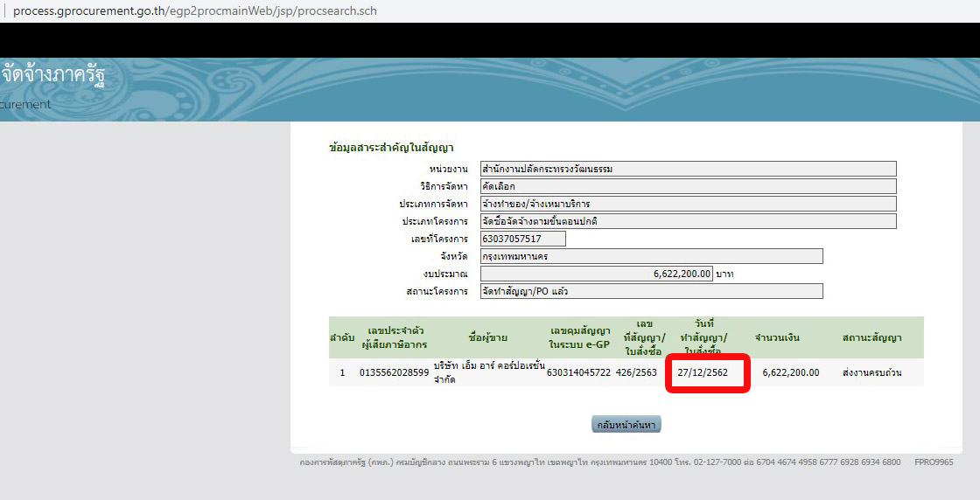The height and width of the screenshot is (500, 980).
Task: Click the เลขที่โครงการ field 63037057517
Action: [x=522, y=239]
